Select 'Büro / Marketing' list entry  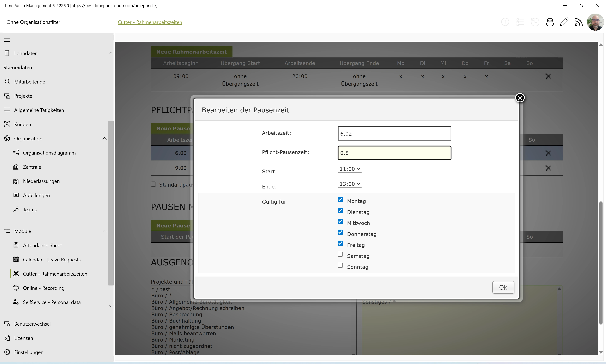coord(173,340)
